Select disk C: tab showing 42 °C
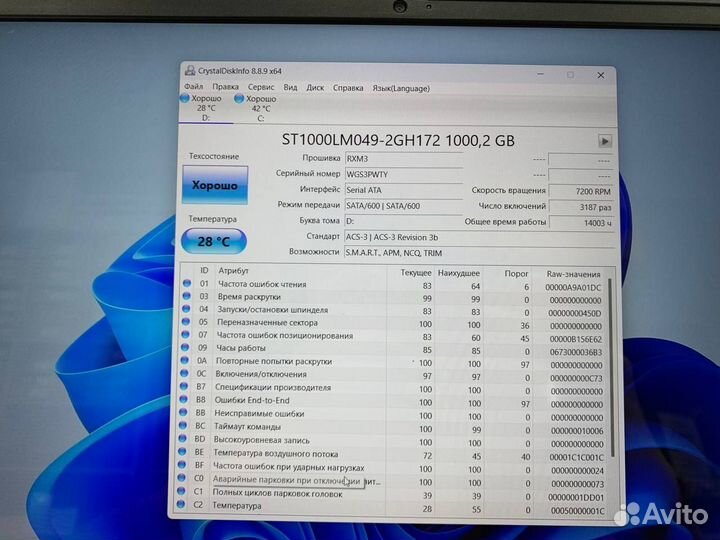Viewport: 720px width, 540px height. click(260, 108)
